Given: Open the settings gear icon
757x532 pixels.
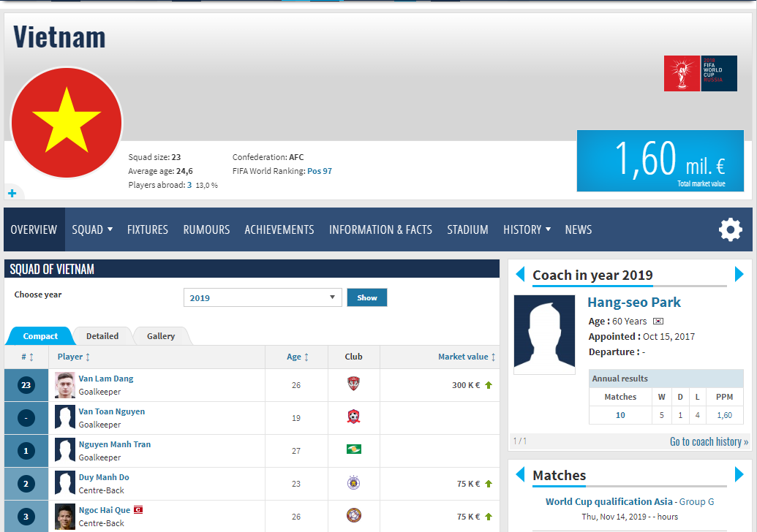Looking at the screenshot, I should 731,229.
